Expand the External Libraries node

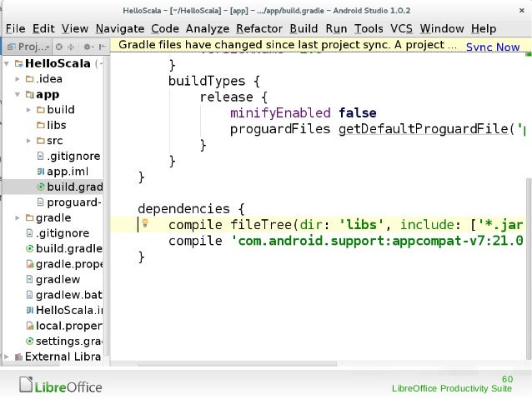(6, 357)
